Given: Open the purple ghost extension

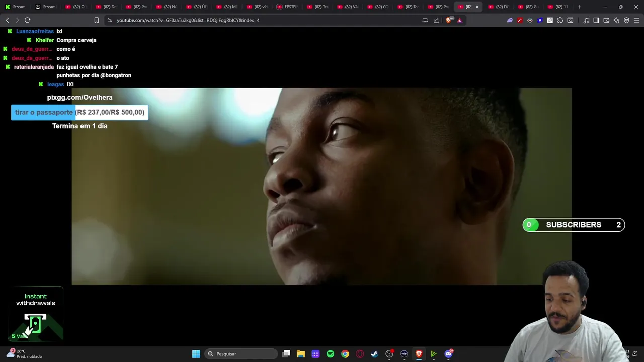Looking at the screenshot, I should [510, 20].
